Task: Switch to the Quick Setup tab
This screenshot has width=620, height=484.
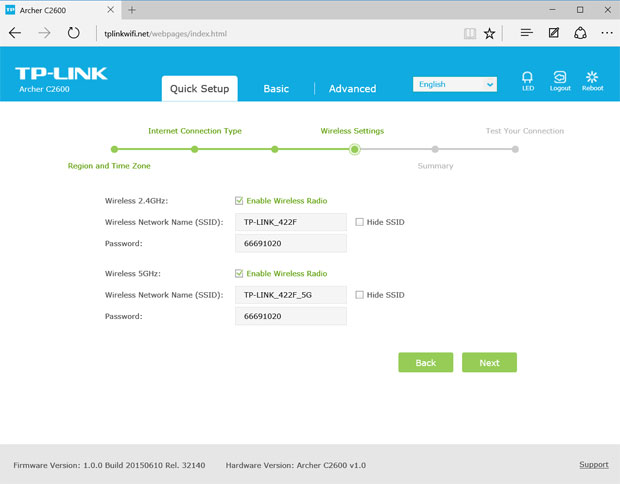Action: (x=200, y=89)
